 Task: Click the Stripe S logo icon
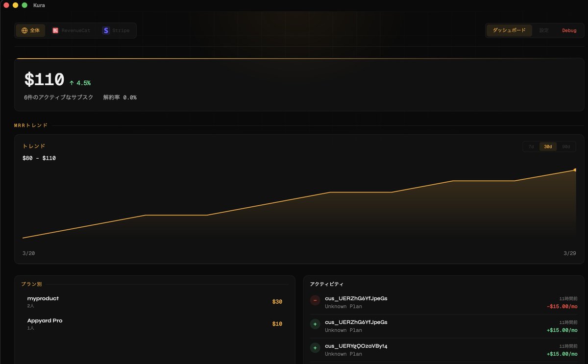coord(106,30)
